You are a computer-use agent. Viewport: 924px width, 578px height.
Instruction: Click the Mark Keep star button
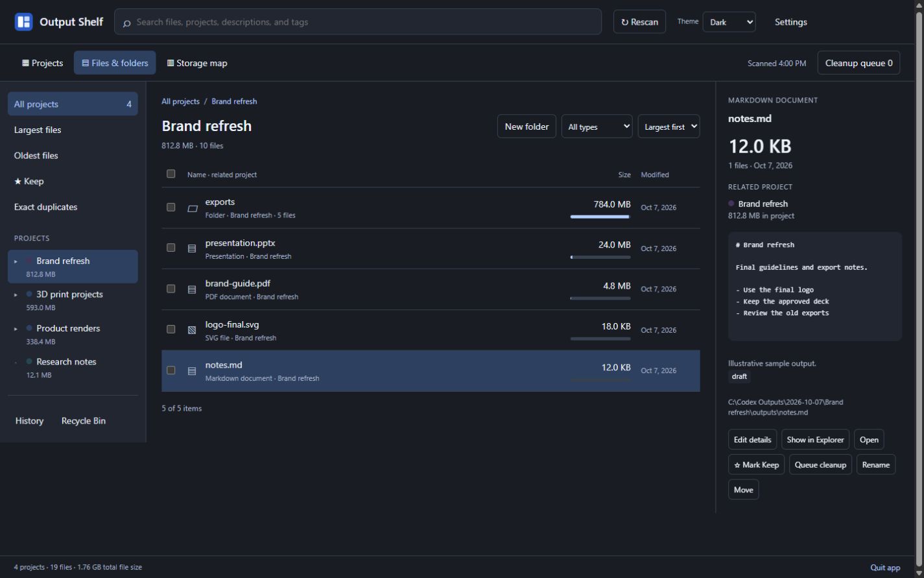pos(756,464)
